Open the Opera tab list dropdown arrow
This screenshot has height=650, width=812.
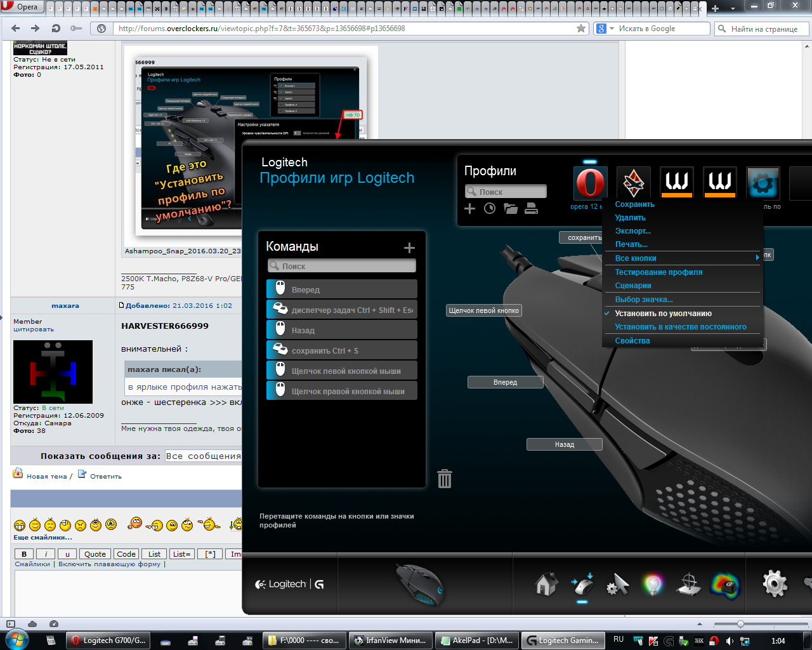733,9
